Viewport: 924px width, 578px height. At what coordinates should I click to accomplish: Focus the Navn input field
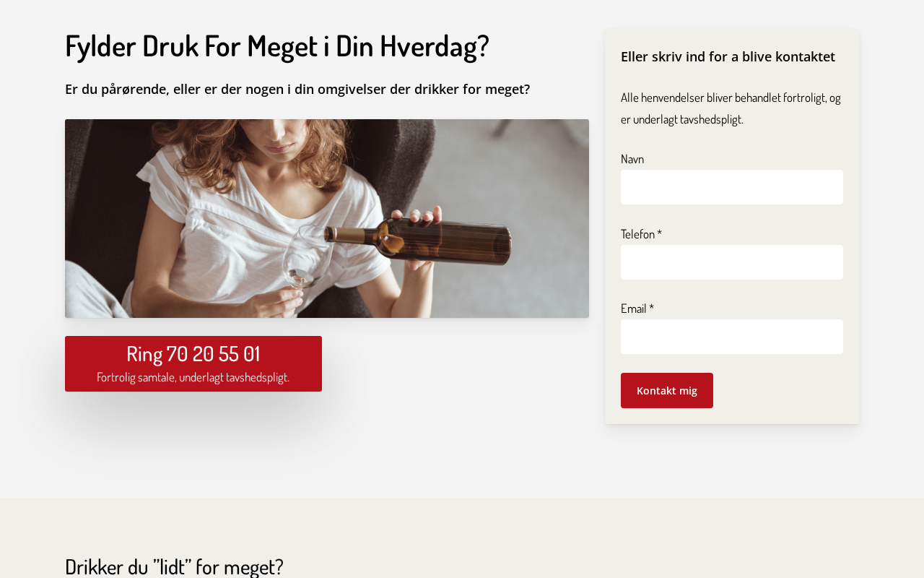pyautogui.click(x=732, y=187)
